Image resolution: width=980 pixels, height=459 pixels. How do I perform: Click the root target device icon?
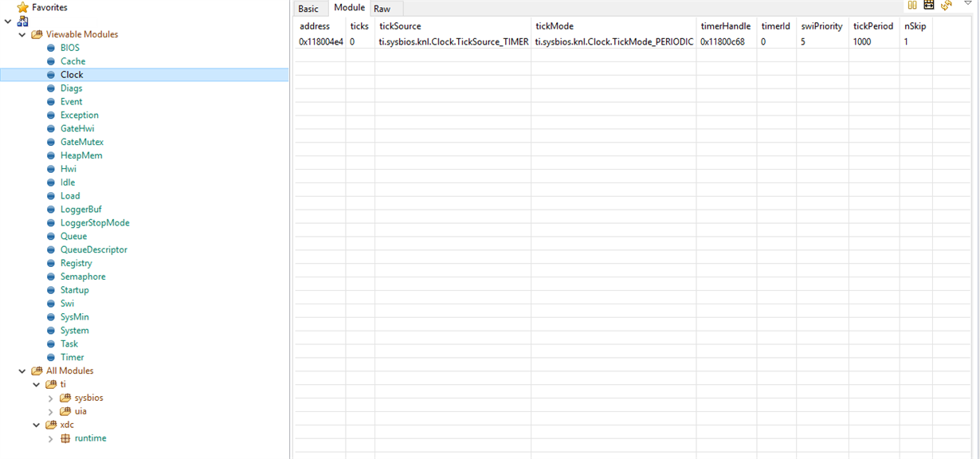coord(22,21)
